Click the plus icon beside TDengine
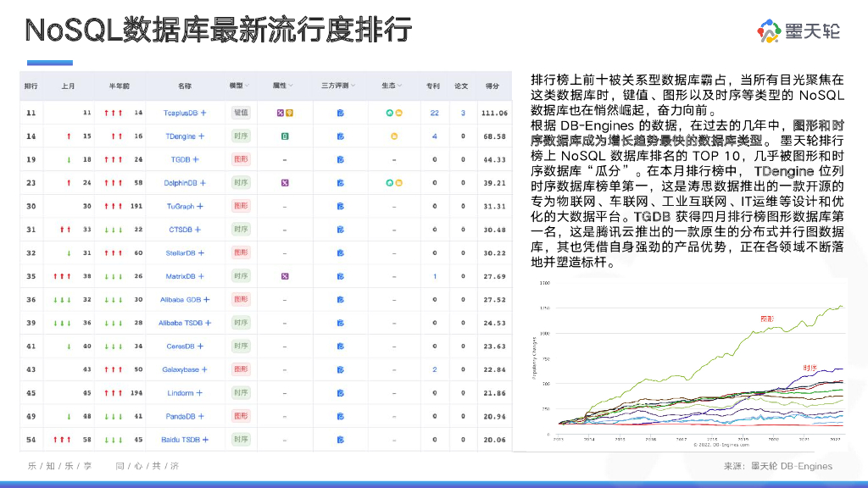Viewport: 868px width, 488px height. coord(201,136)
